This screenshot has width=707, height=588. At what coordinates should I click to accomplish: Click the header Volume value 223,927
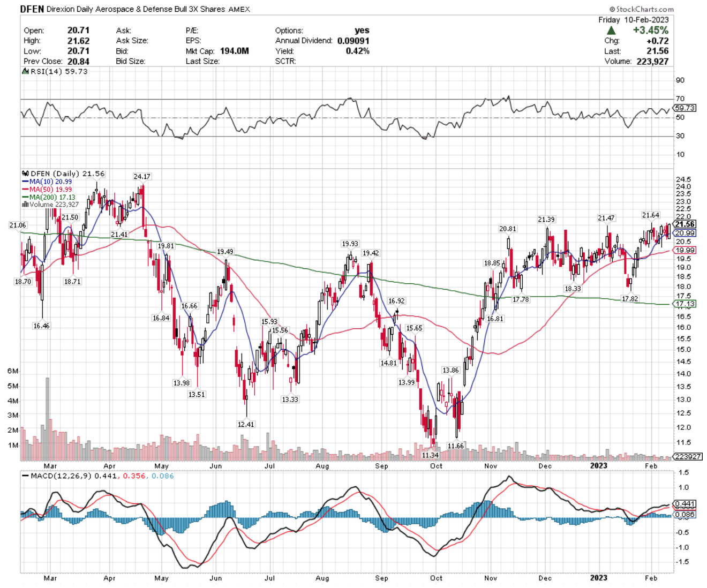653,61
